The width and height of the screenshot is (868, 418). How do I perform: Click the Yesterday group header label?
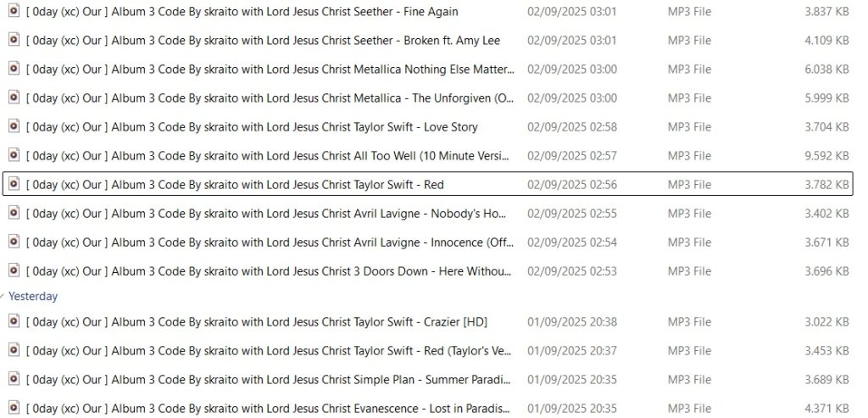coord(33,296)
